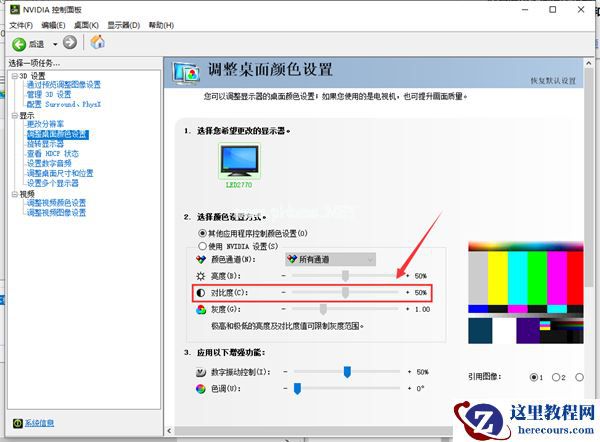The image size is (600, 442).
Task: Minimize the NVIDIA control panel window
Action: click(525, 10)
